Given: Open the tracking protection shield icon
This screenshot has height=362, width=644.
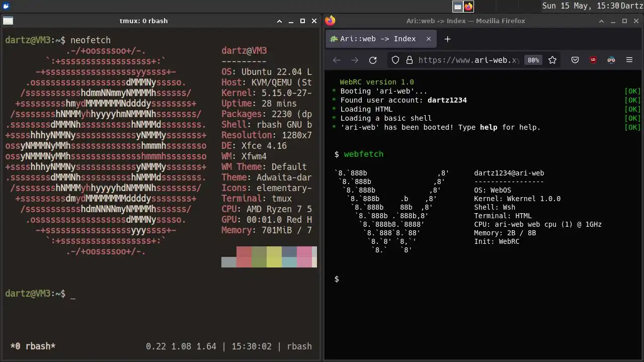Looking at the screenshot, I should (x=395, y=60).
